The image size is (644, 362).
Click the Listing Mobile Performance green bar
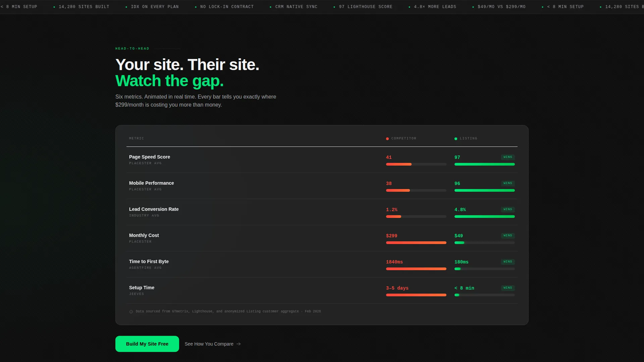click(485, 190)
